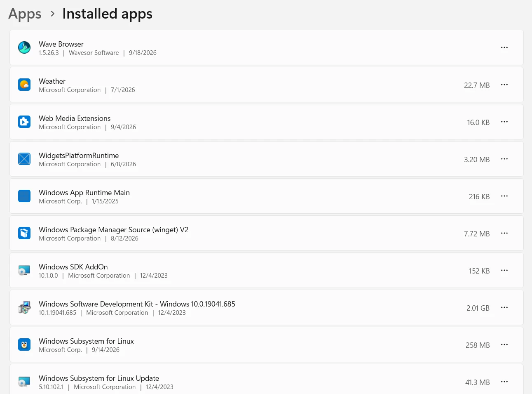Image resolution: width=532 pixels, height=394 pixels.
Task: Select Windows Package Manager Source (winget) V2 name
Action: point(113,230)
